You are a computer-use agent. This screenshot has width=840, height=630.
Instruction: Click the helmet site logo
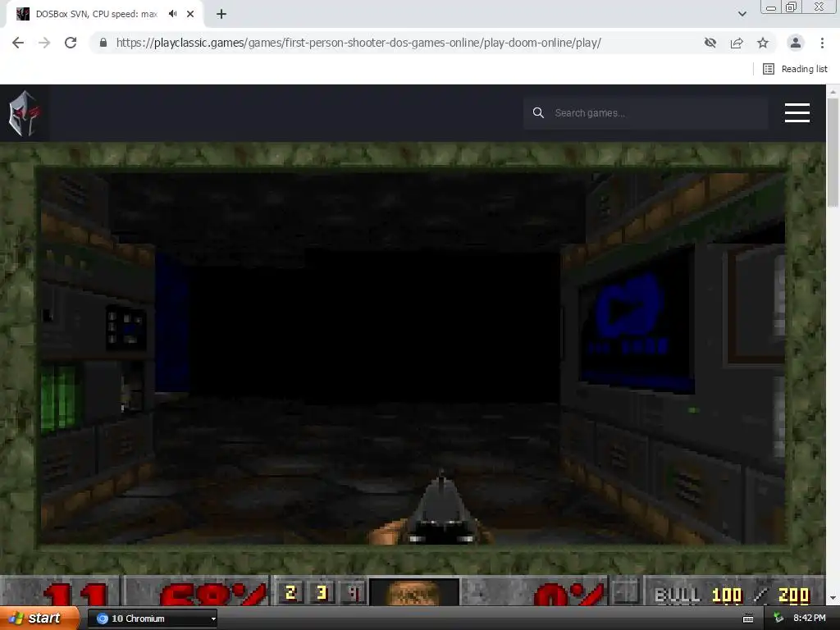click(x=24, y=113)
